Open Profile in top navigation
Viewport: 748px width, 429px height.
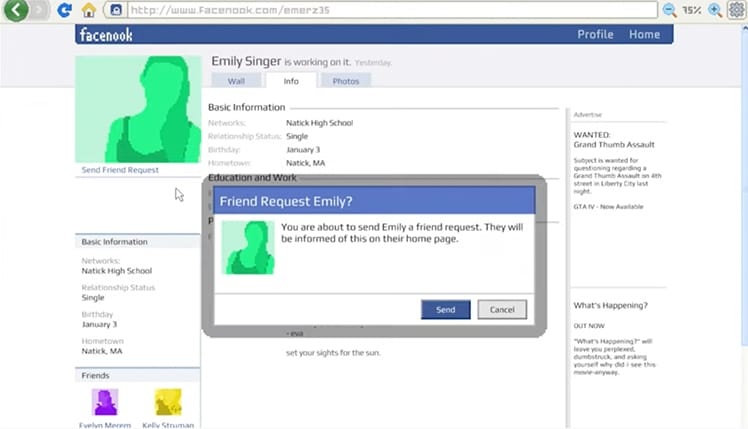tap(595, 34)
